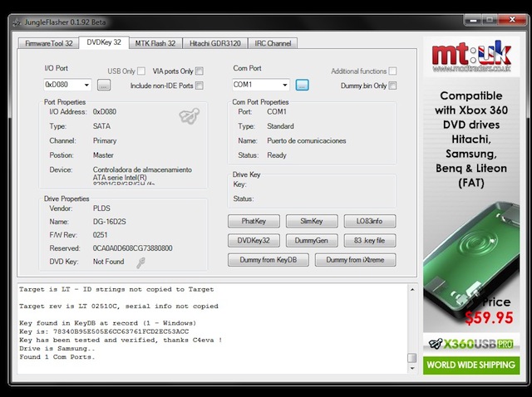Click the $59.95 price text in ad
The image size is (532, 397).
click(489, 317)
